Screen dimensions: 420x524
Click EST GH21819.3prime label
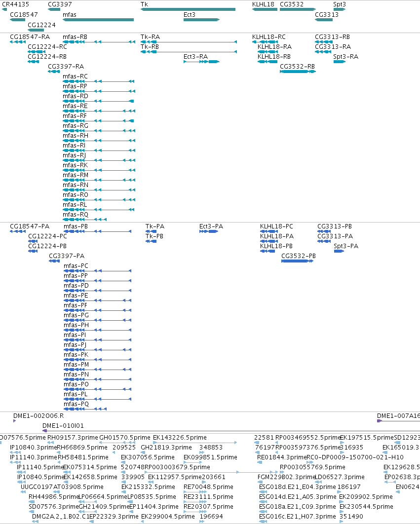click(166, 447)
